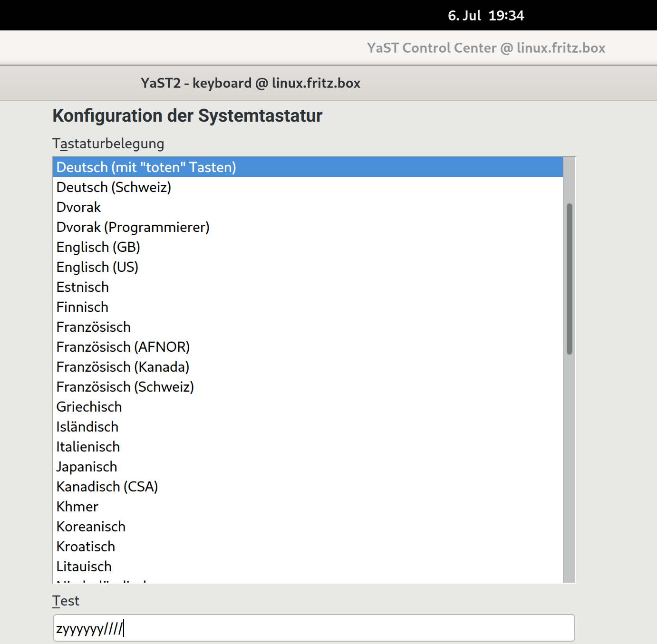Focus the Test input field

(314, 628)
